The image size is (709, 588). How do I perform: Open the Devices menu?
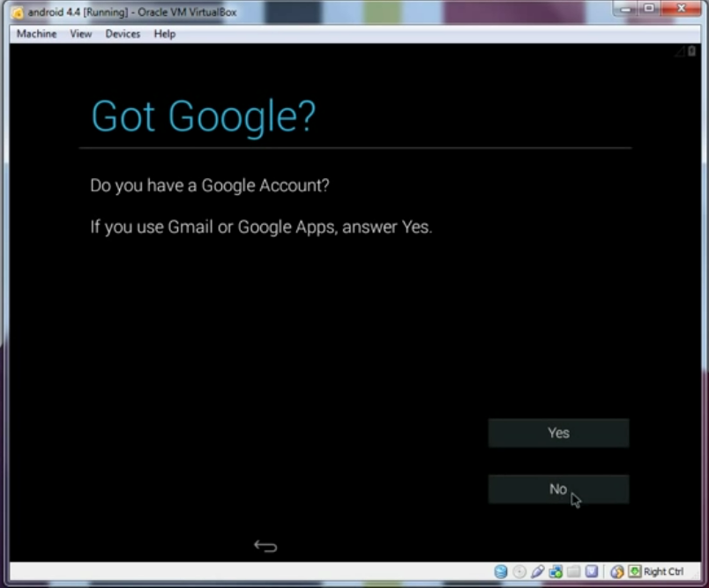[123, 33]
